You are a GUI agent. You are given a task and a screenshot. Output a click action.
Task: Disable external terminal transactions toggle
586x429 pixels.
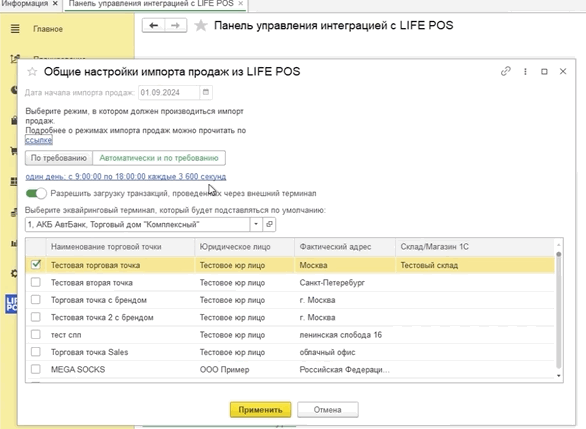pos(36,193)
